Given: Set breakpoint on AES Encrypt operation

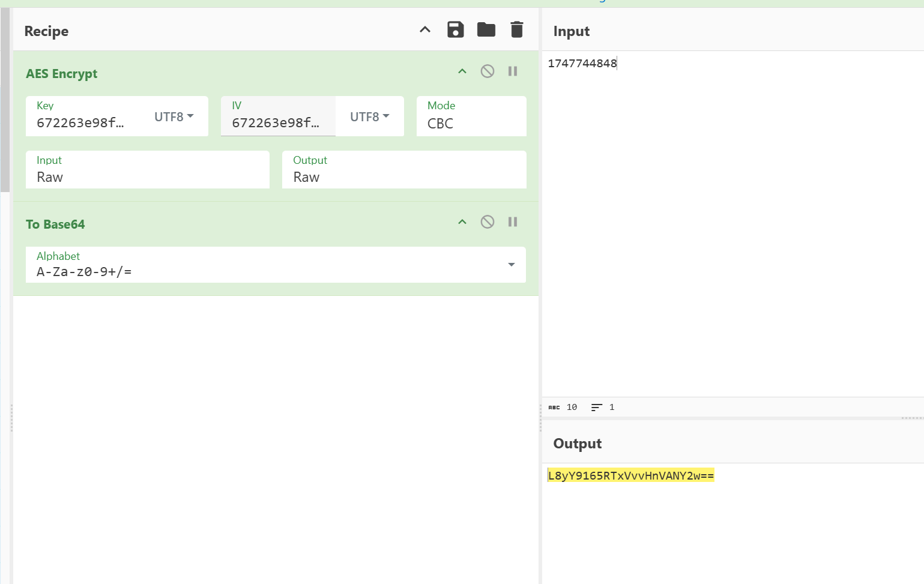Looking at the screenshot, I should [512, 71].
